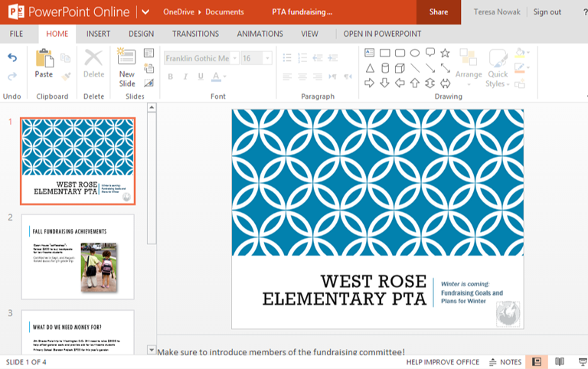Open the Office apps dropdown arrow
Image resolution: width=588 pixels, height=369 pixels.
click(x=145, y=12)
